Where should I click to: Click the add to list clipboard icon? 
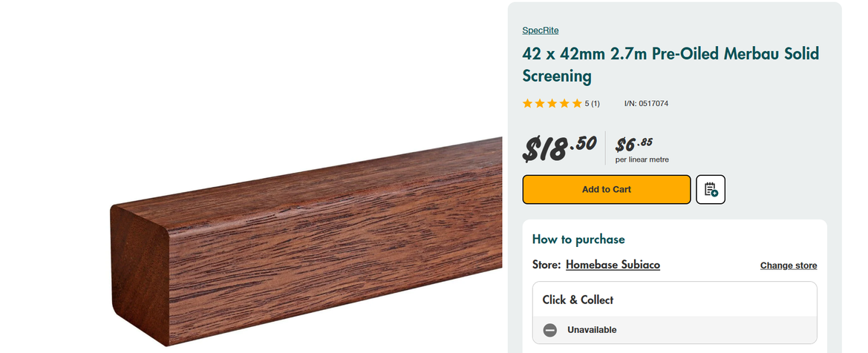pos(711,189)
